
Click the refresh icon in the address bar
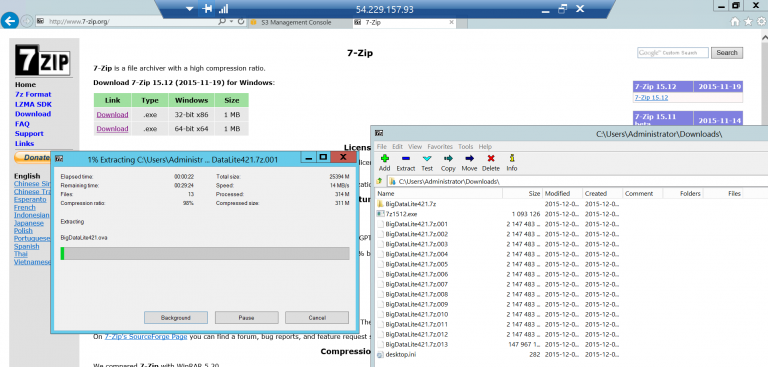pos(240,22)
